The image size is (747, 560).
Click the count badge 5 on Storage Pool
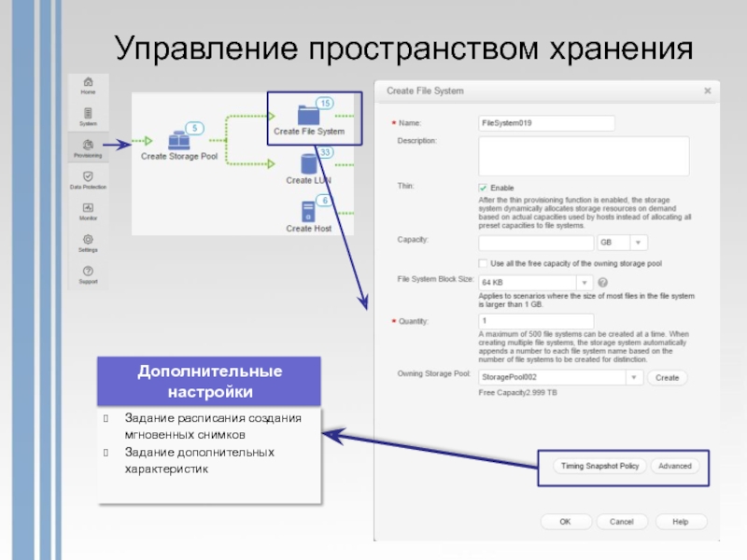point(194,128)
